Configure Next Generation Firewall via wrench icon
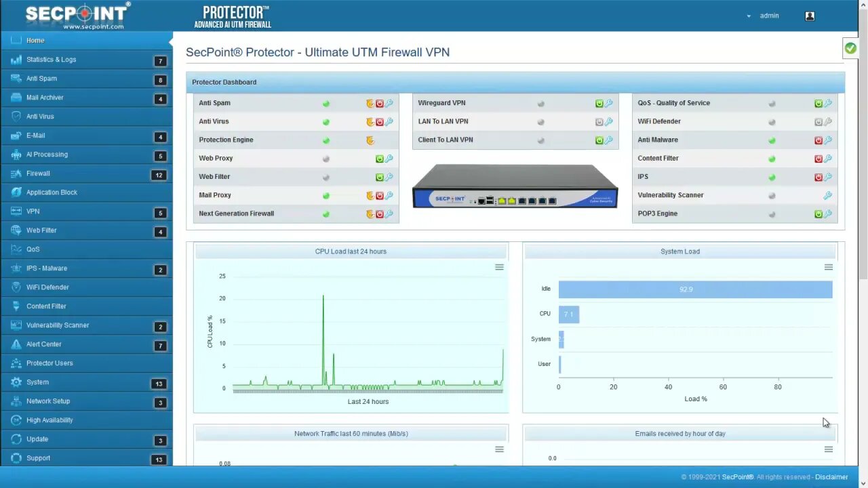The image size is (868, 488). [389, 213]
